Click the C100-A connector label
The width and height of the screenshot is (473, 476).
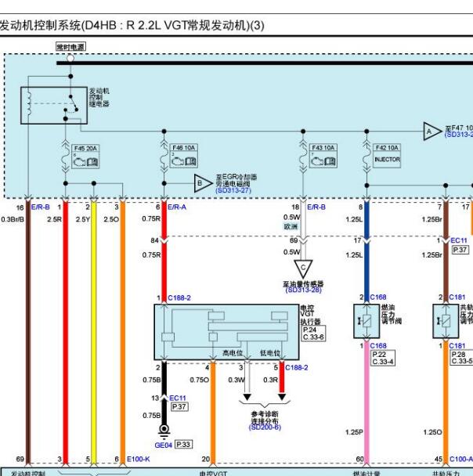460,459
